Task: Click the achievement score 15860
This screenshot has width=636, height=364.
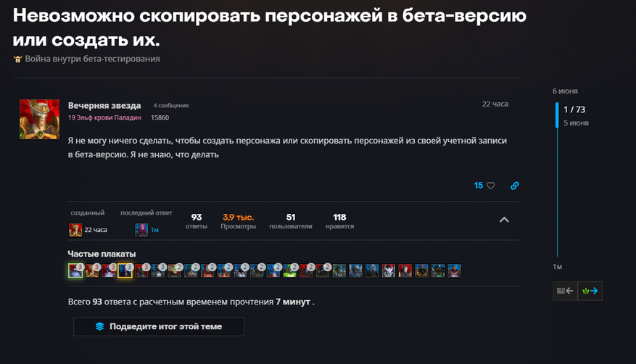Action: click(x=160, y=117)
